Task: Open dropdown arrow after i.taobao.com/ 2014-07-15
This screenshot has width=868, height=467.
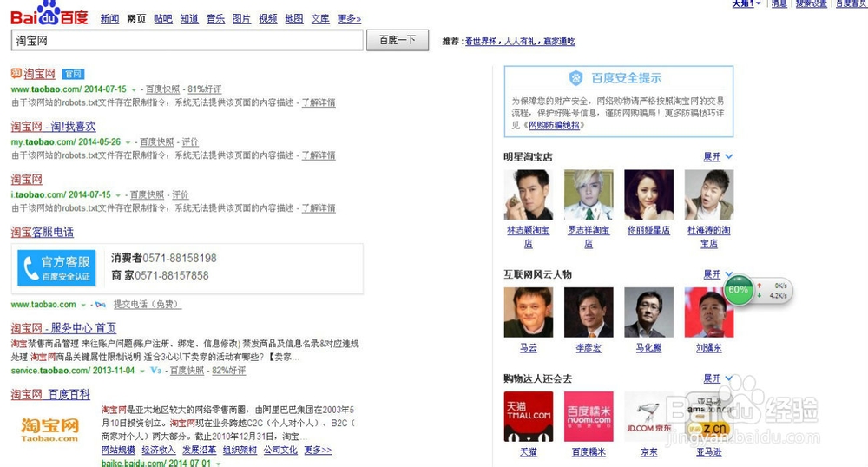Action: pyautogui.click(x=117, y=195)
